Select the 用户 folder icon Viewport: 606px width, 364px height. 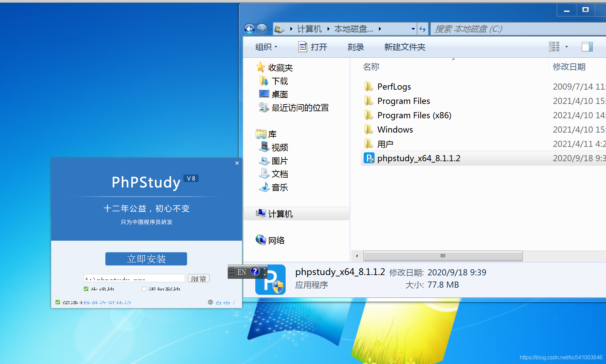click(x=368, y=144)
